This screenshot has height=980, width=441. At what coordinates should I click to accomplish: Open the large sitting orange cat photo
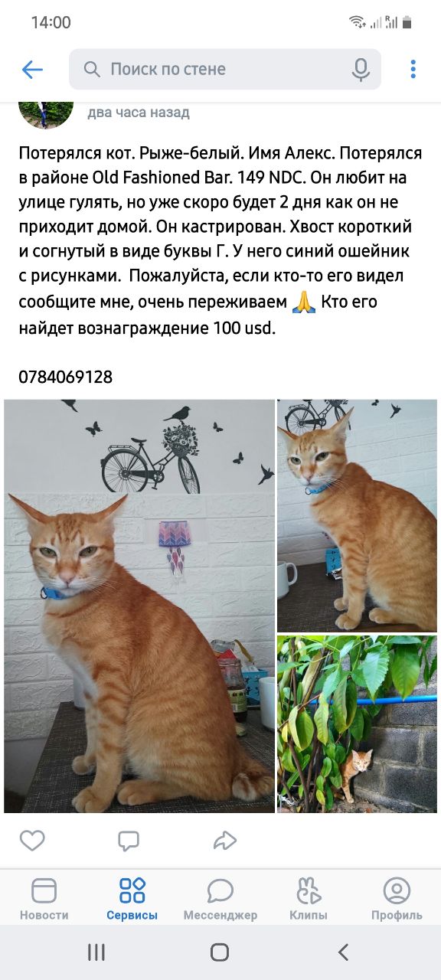139,606
